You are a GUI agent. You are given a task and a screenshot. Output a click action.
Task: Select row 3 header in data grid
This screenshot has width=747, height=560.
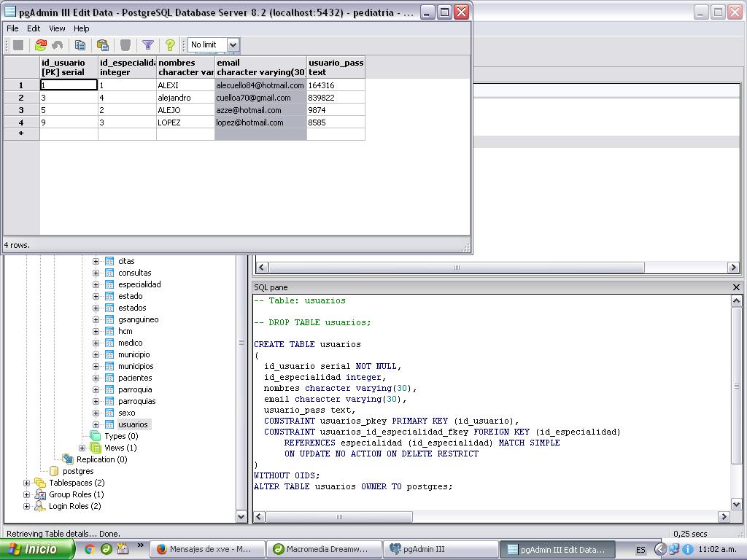click(x=21, y=110)
